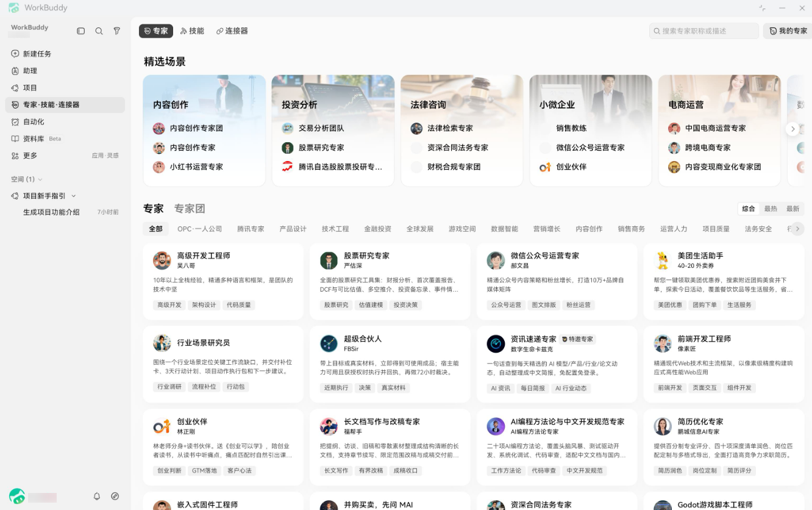Switch to 专家 top tab
The width and height of the screenshot is (812, 510).
(156, 31)
